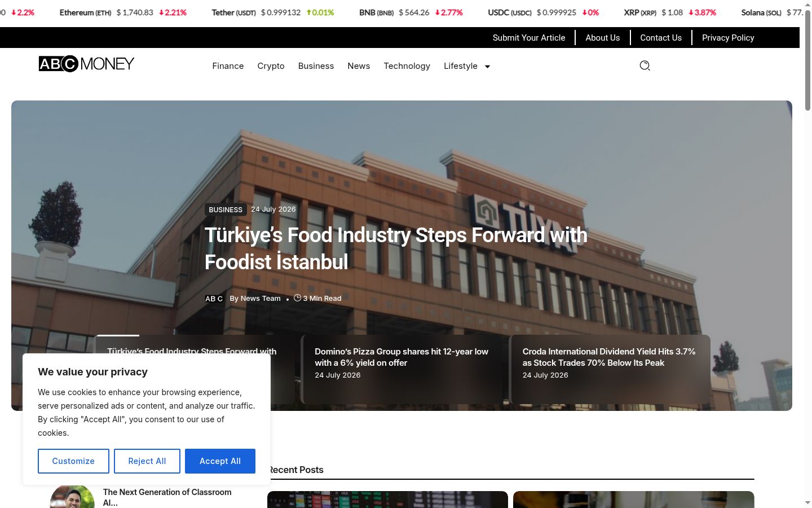
Task: Open the Technology menu item
Action: [407, 66]
